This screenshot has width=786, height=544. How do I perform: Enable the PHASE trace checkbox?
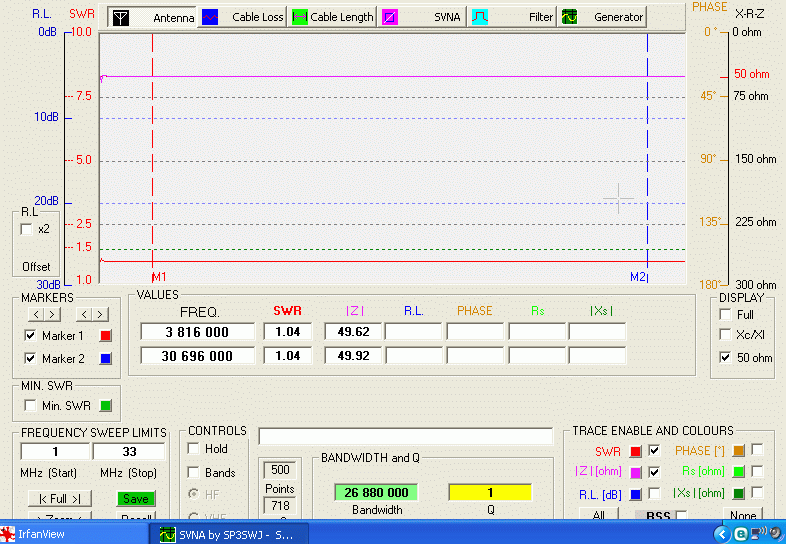[757, 451]
